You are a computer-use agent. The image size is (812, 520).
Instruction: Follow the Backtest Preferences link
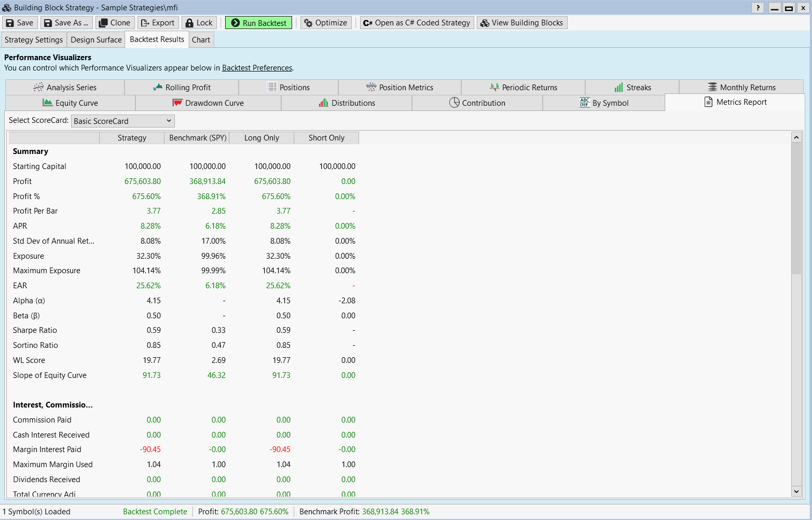[257, 68]
